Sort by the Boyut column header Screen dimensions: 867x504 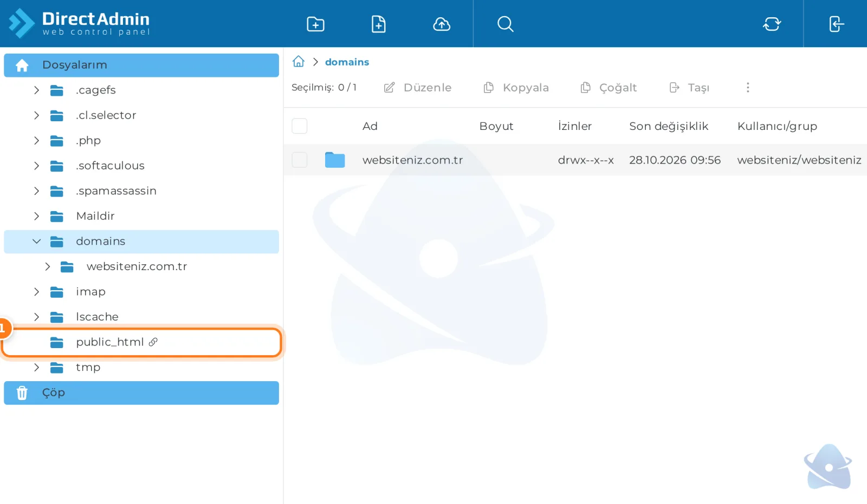(496, 126)
